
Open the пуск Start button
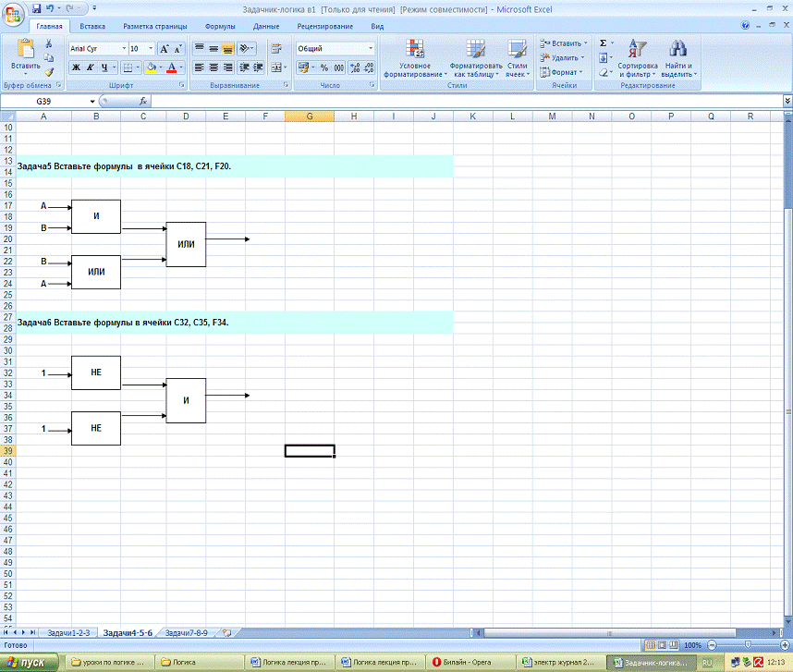click(x=29, y=663)
